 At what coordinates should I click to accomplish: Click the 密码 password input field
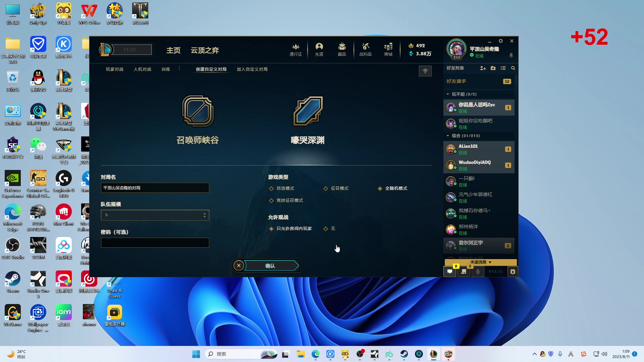155,242
